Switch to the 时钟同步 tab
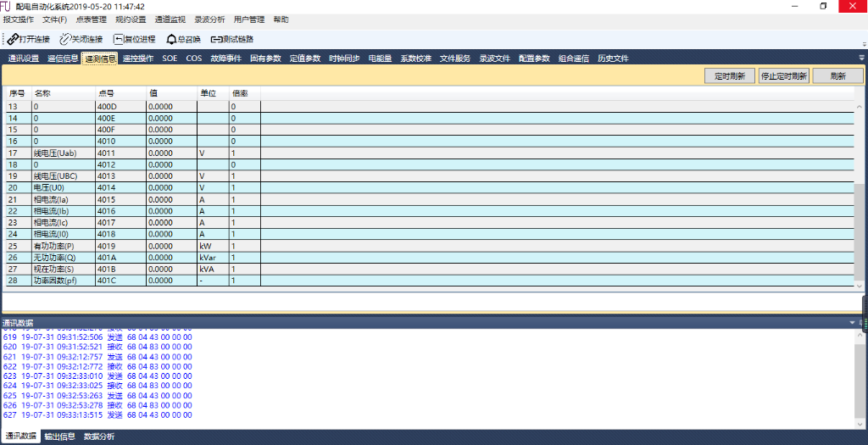Screen dimensions: 868x445 point(344,58)
